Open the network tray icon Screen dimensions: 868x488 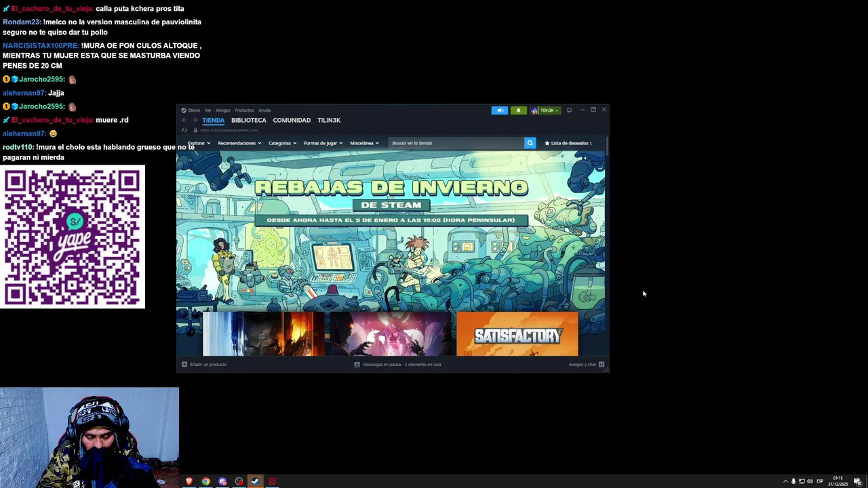click(802, 481)
